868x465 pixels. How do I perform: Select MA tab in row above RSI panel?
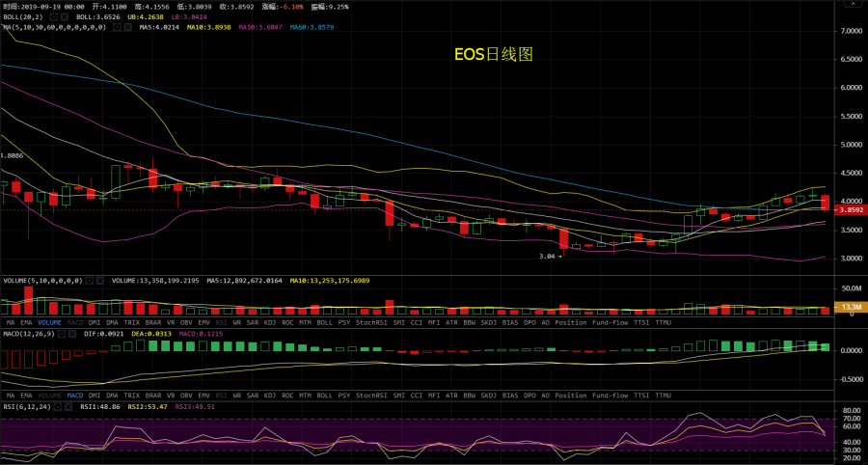point(11,396)
